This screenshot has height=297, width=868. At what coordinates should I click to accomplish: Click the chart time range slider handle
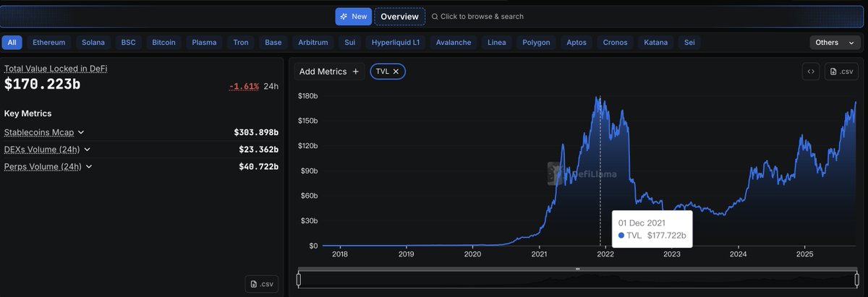(577, 269)
